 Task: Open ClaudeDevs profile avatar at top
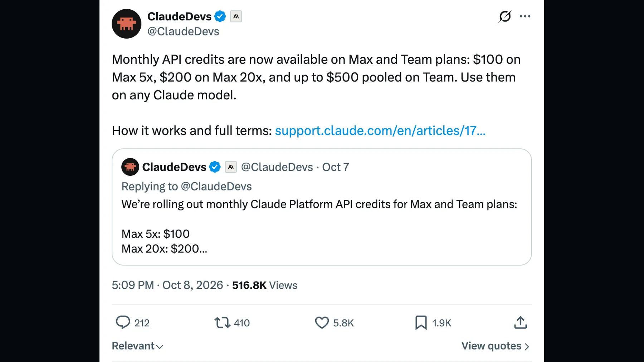[126, 24]
